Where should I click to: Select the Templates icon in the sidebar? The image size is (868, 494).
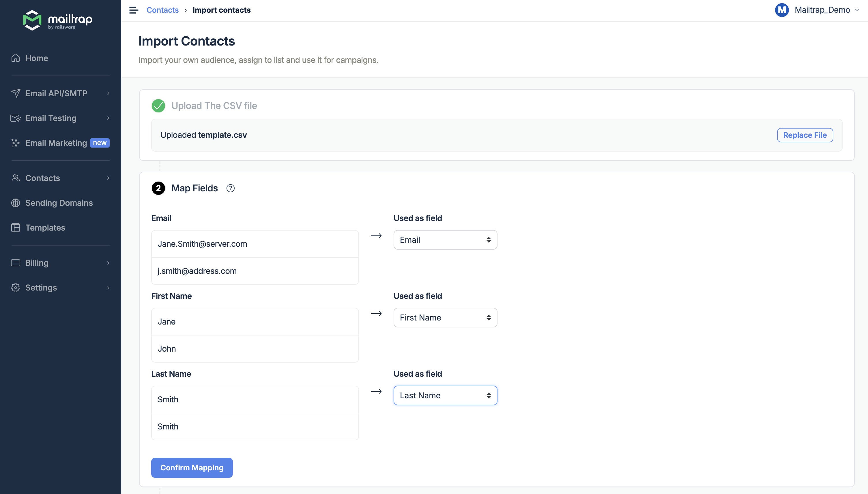point(16,228)
